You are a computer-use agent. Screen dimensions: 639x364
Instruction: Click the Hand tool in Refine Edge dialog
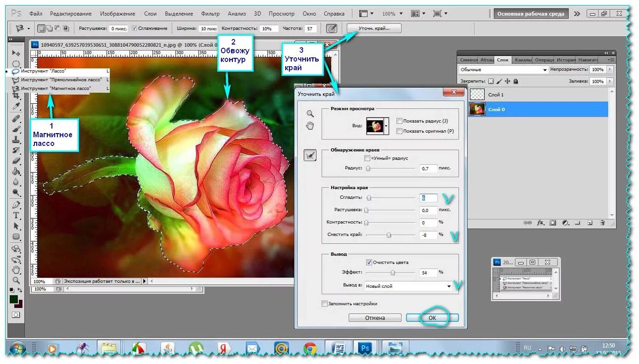coord(310,126)
